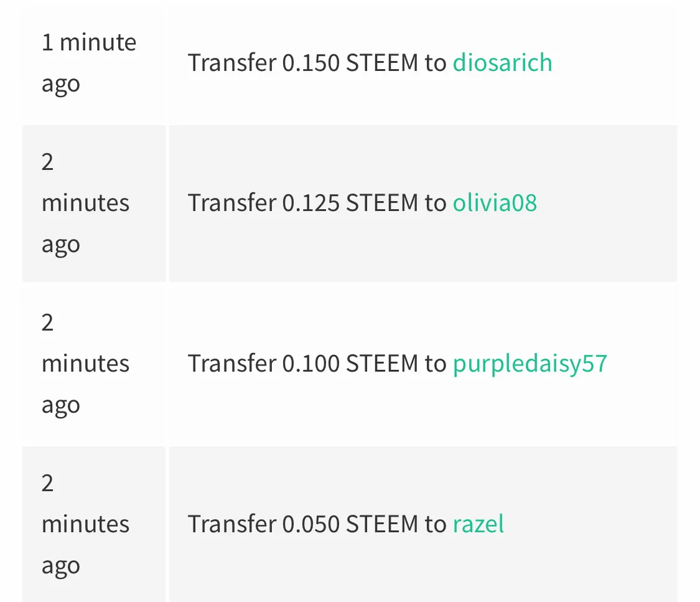Click "STEEM" in the 0.125 transfer row
The image size is (700, 602).
[382, 203]
